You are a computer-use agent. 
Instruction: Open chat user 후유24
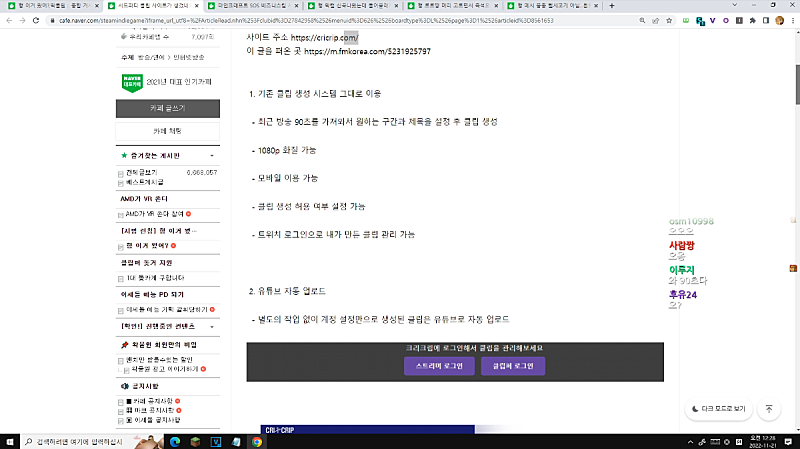tap(683, 294)
